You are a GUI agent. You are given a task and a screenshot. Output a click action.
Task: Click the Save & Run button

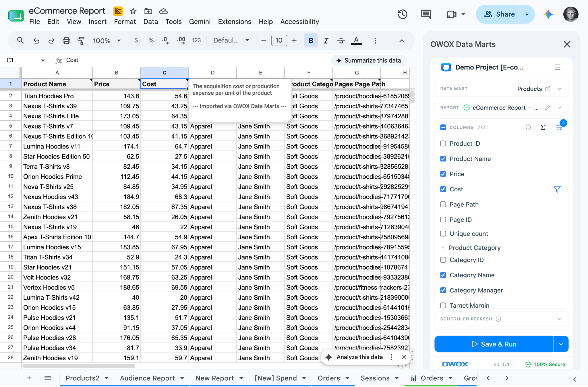(x=494, y=344)
